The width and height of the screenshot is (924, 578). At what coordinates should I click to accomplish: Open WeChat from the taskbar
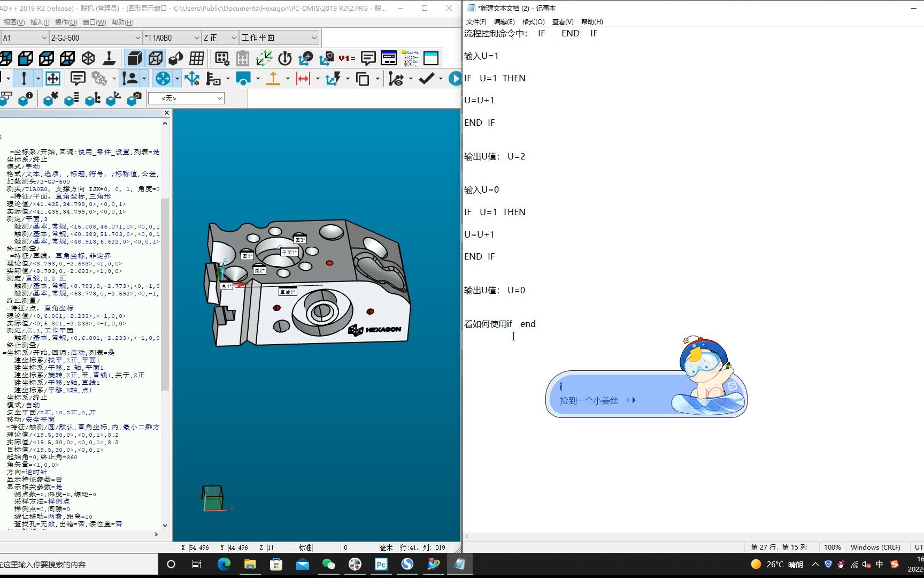click(328, 564)
